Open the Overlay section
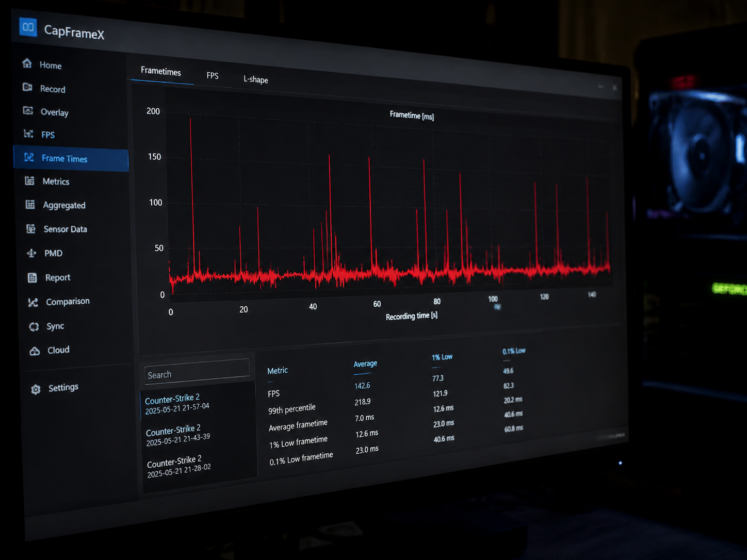747x560 pixels. pos(54,112)
